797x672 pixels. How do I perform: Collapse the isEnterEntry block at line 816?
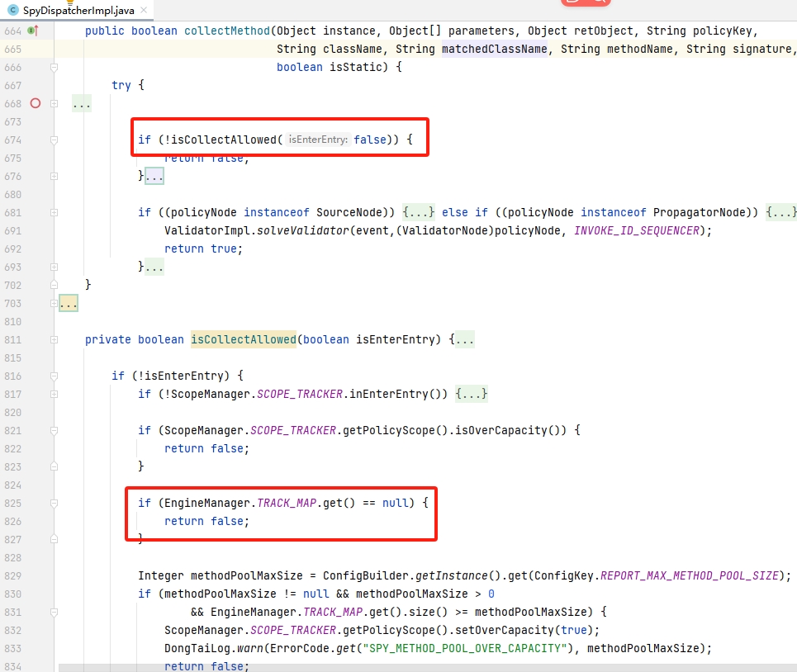coord(54,376)
